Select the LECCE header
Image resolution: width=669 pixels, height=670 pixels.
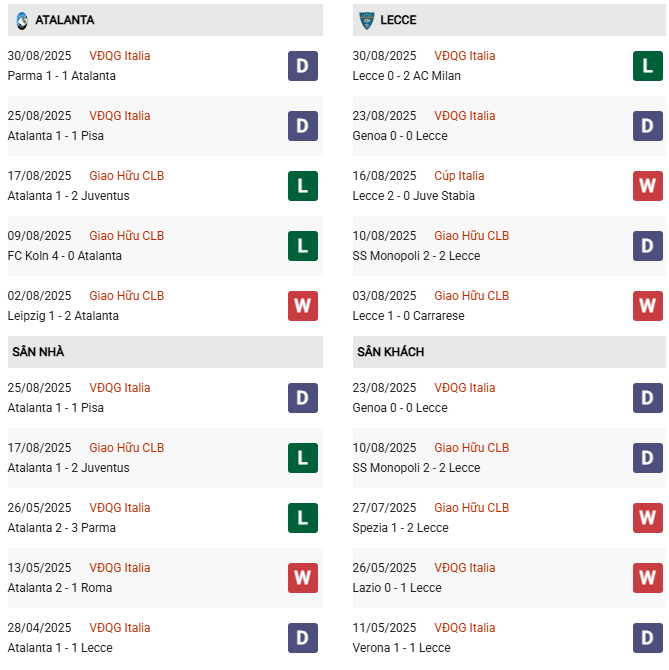398,20
